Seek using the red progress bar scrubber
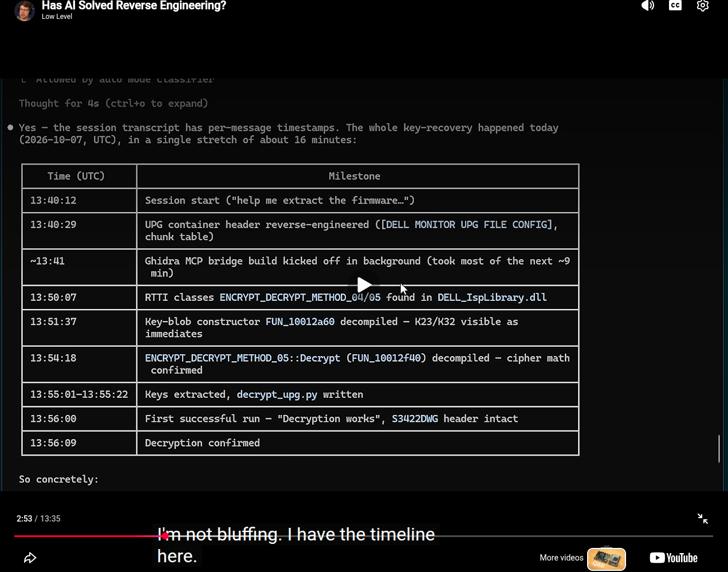The image size is (728, 572). (x=165, y=536)
